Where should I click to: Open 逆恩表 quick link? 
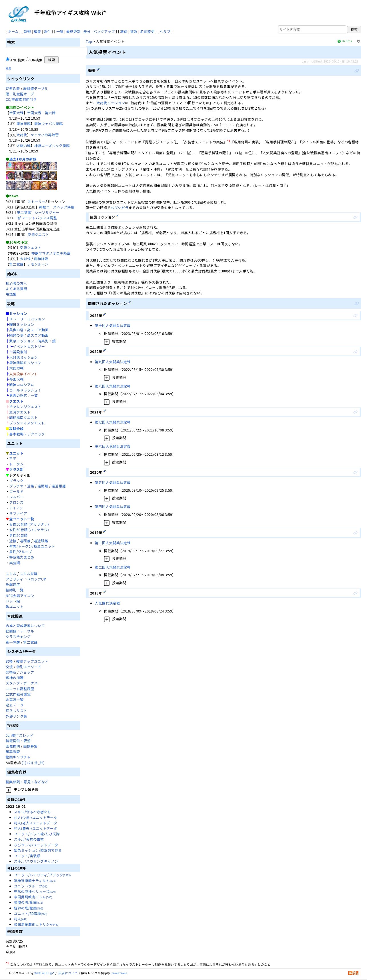(13, 89)
